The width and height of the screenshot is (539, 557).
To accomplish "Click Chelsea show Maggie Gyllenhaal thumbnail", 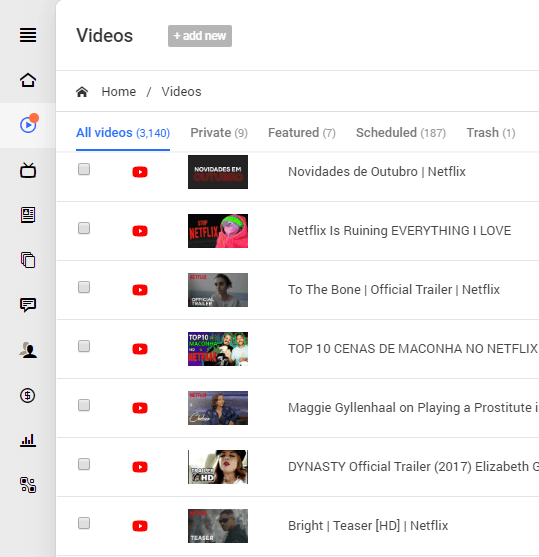I will pos(218,408).
